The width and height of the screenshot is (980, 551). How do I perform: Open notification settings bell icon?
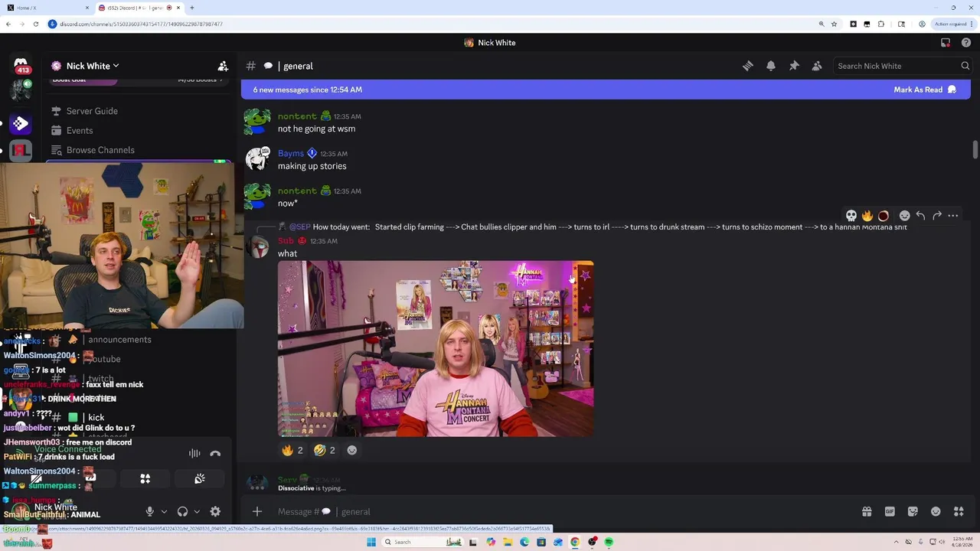coord(771,66)
